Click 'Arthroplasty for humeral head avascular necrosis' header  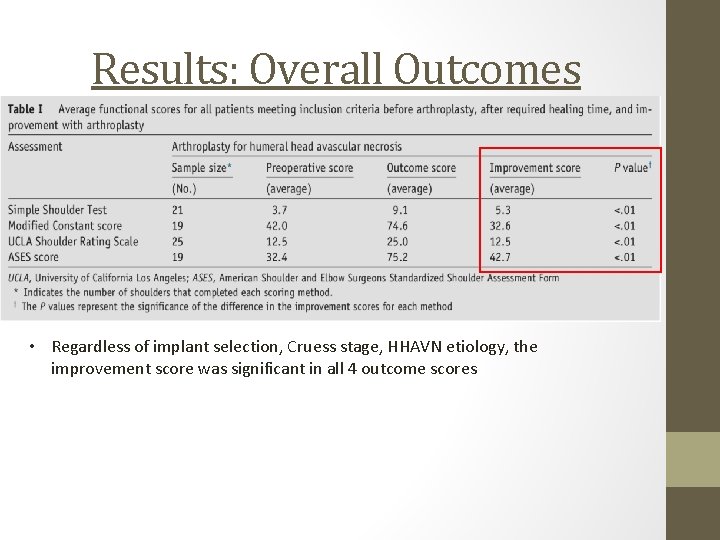pyautogui.click(x=287, y=146)
